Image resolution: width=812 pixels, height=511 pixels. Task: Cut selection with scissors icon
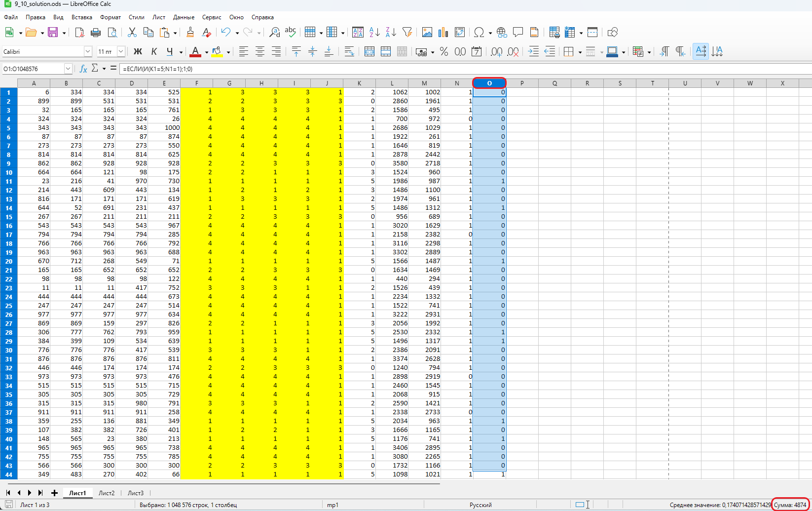(x=132, y=33)
